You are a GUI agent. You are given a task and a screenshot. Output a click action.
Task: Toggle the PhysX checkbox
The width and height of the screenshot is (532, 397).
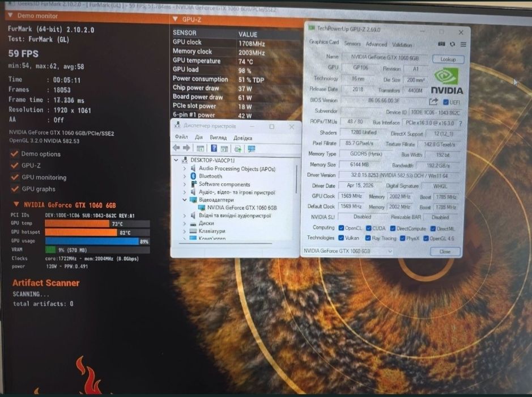[x=402, y=238]
